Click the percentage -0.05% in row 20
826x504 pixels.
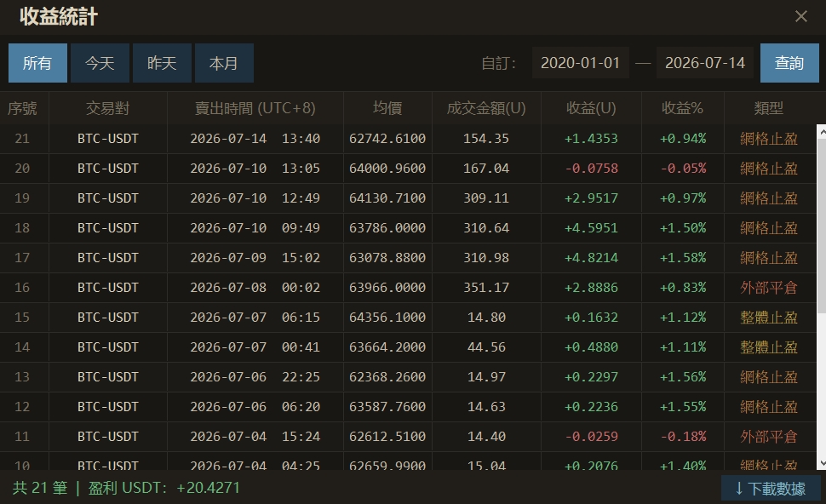coord(683,169)
